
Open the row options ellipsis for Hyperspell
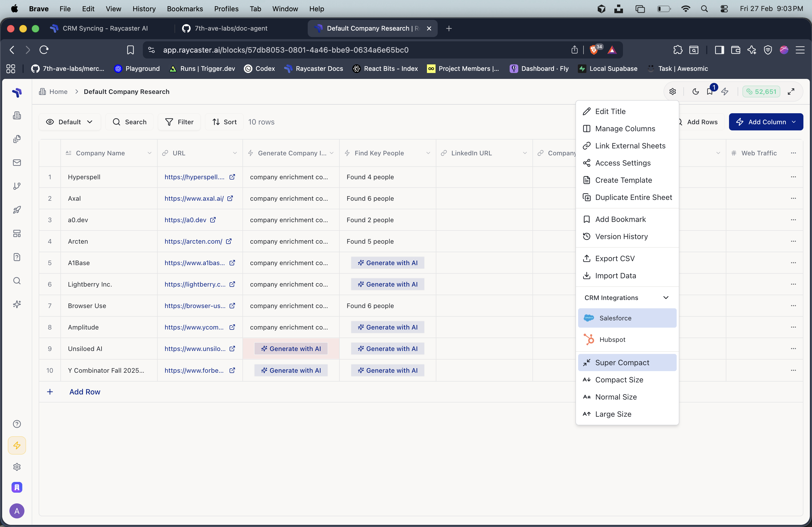click(x=793, y=177)
